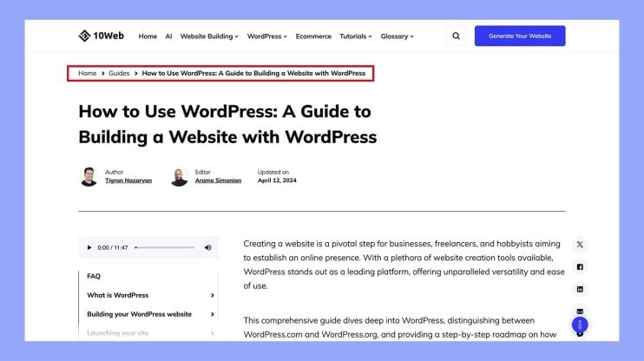The height and width of the screenshot is (361, 644).
Task: Click the 10Web logo
Action: click(x=102, y=36)
